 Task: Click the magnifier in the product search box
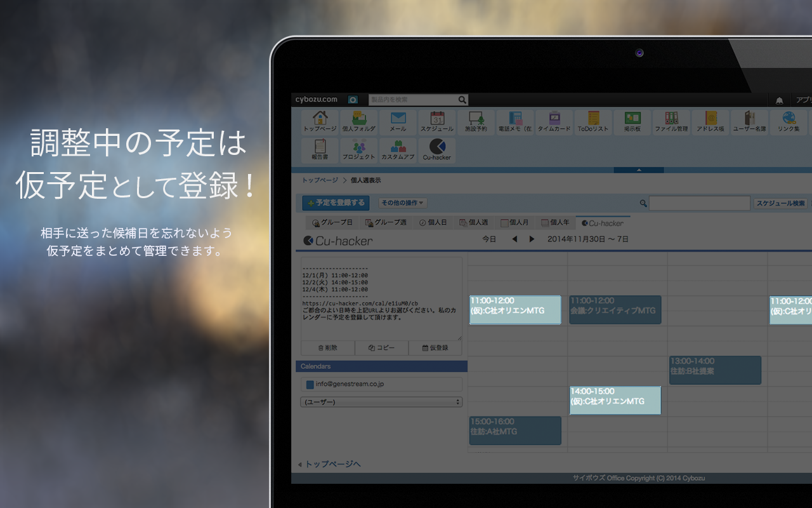click(462, 100)
